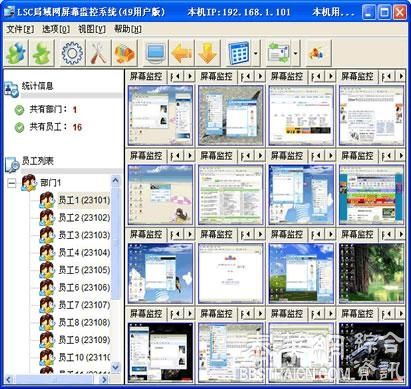Open the 视图[V] menu
Viewport: 411px width, 389px height.
[92, 29]
